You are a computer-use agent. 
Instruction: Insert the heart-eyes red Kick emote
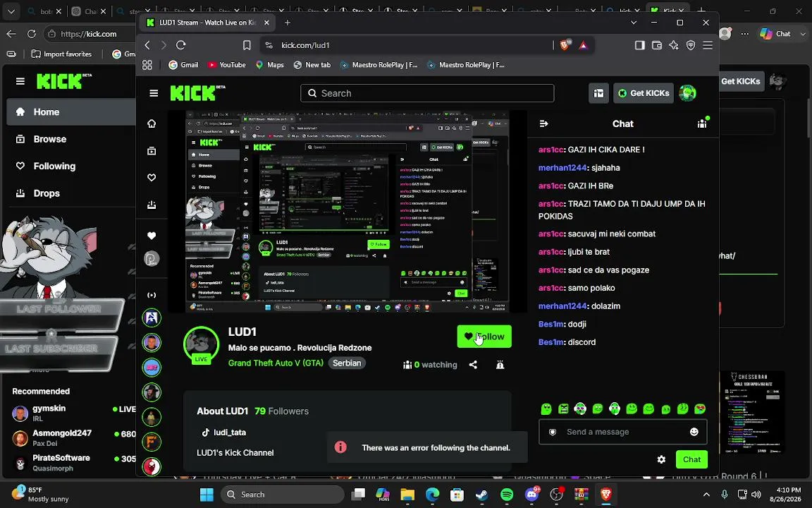click(x=700, y=409)
